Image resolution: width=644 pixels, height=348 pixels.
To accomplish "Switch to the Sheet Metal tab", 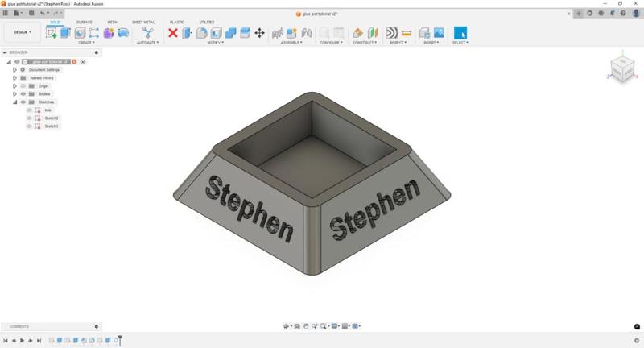I will 143,23.
